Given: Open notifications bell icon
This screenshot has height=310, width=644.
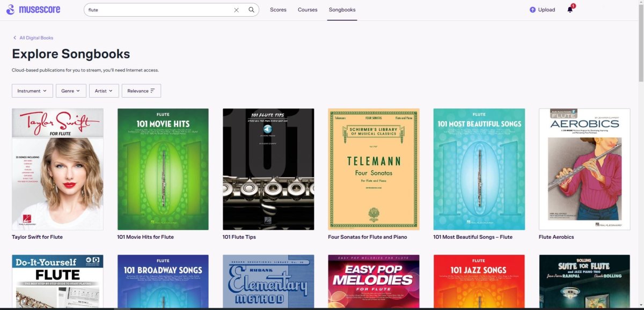Looking at the screenshot, I should [x=570, y=10].
